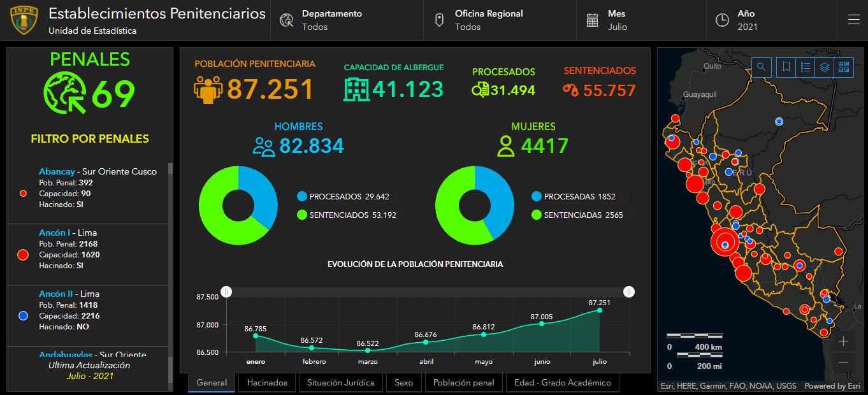
Task: Switch to the Hacinados tab
Action: 267,383
